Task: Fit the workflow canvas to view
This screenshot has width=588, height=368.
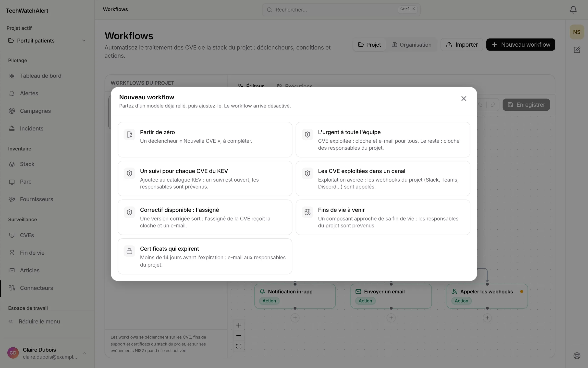Action: [x=239, y=346]
